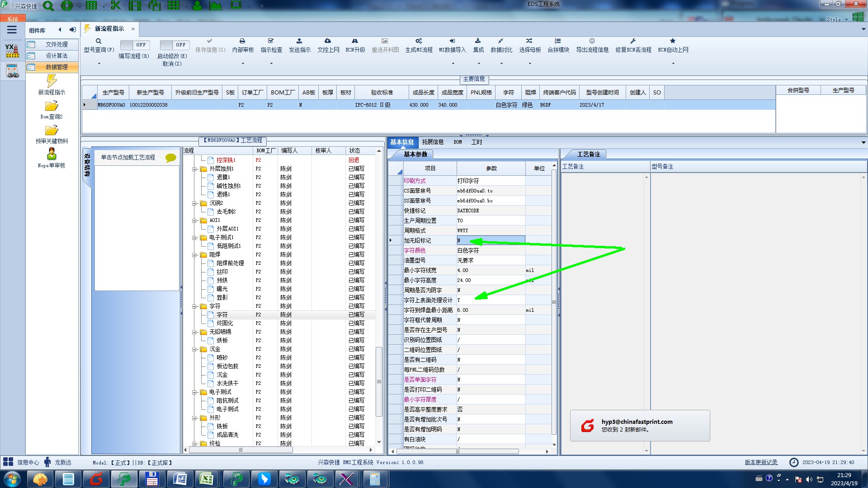Switch to the BOM tab
Image resolution: width=868 pixels, height=488 pixels.
point(458,142)
